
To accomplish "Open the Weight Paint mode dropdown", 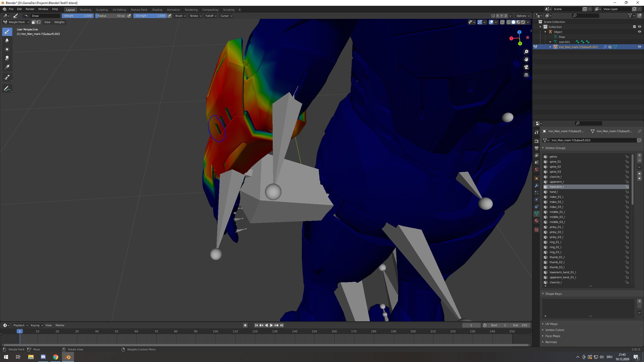I will coord(16,22).
